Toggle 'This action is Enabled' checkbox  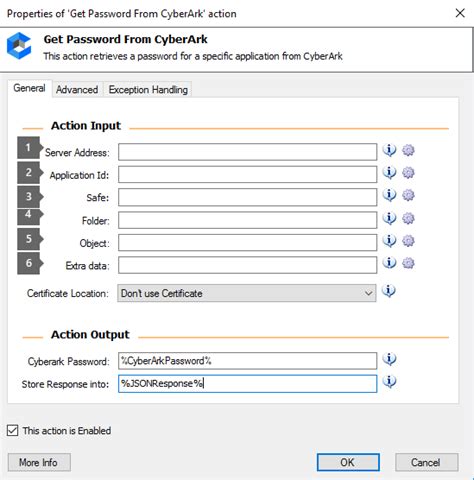coord(13,430)
